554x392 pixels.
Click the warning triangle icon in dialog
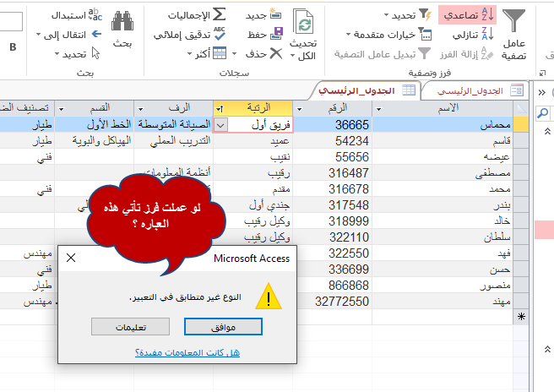(269, 297)
